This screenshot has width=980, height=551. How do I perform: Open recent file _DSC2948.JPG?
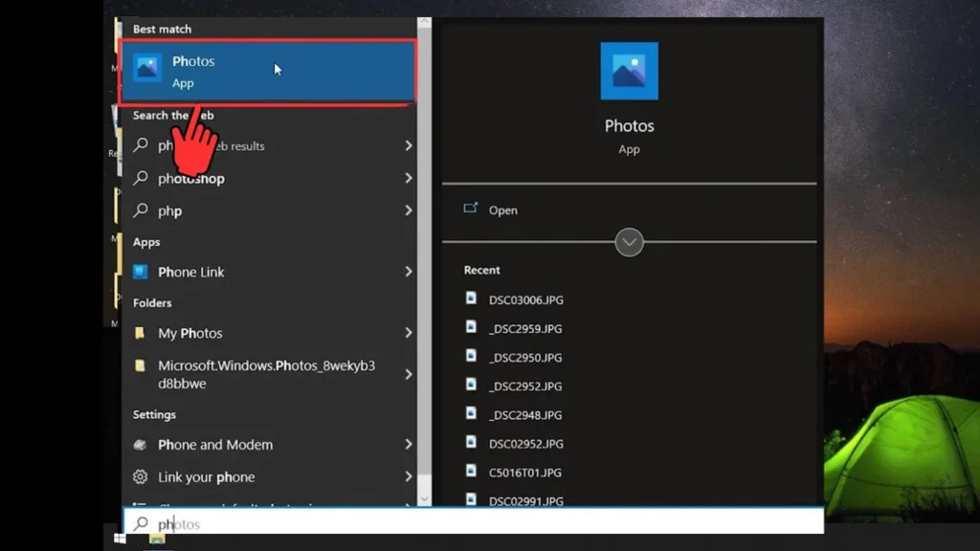pyautogui.click(x=525, y=415)
